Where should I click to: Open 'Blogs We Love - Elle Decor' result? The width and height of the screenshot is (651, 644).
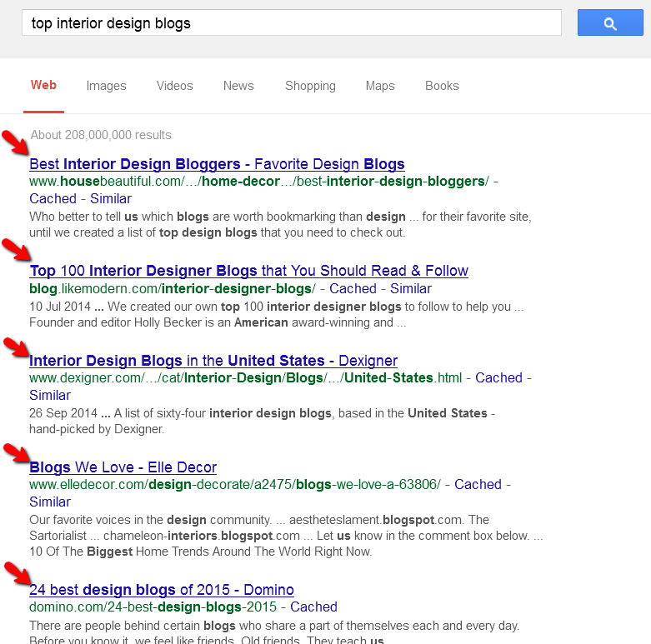click(123, 467)
